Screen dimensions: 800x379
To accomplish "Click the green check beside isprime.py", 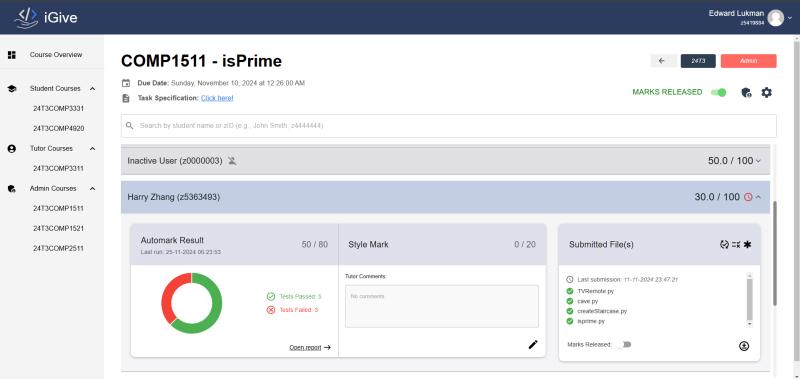I will (x=569, y=321).
